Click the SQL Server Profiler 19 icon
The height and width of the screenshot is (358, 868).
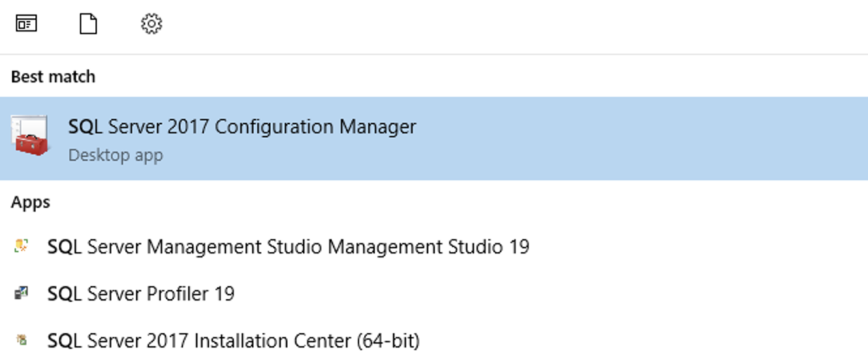pos(22,293)
